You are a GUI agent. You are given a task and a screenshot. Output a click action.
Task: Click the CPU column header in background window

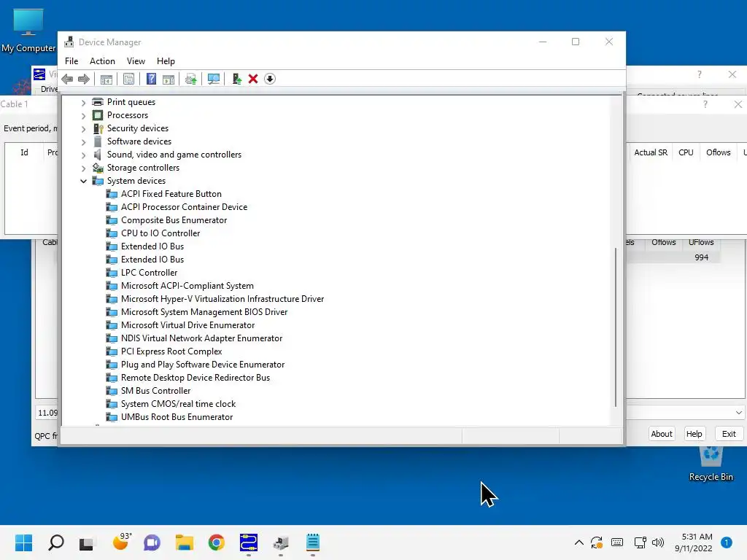tap(686, 152)
